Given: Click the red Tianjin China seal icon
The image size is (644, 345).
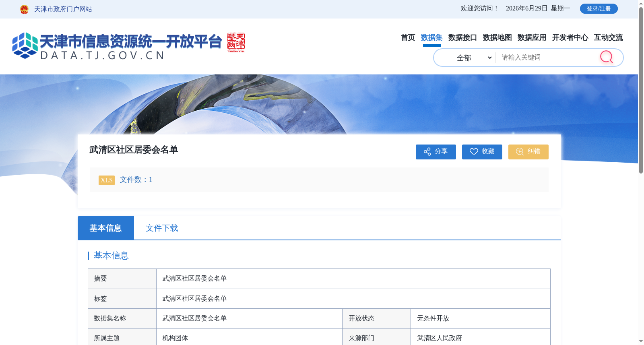Looking at the screenshot, I should point(236,43).
